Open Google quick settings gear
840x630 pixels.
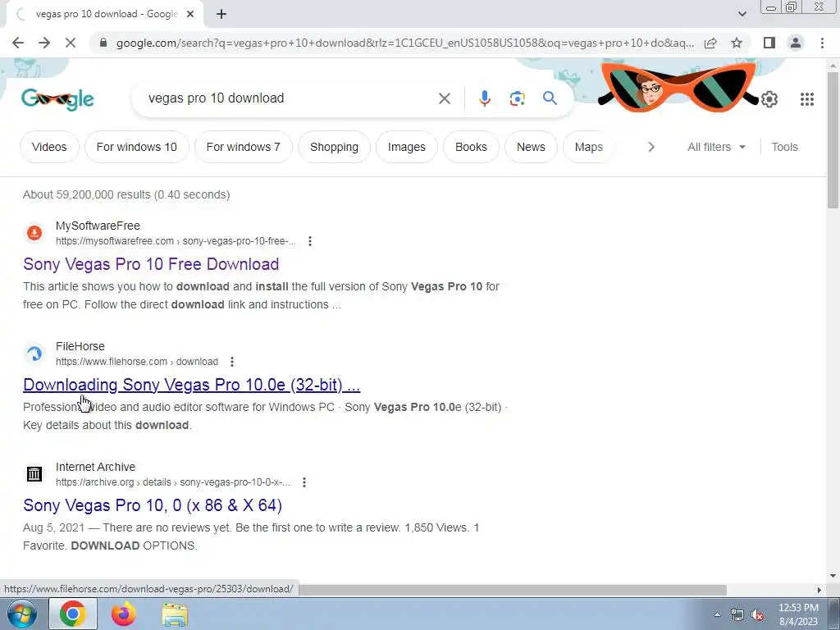click(x=769, y=99)
